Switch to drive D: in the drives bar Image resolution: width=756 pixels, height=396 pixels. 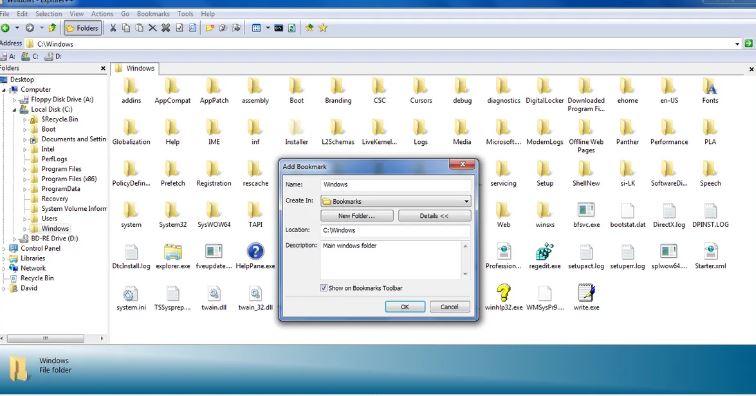pos(53,56)
